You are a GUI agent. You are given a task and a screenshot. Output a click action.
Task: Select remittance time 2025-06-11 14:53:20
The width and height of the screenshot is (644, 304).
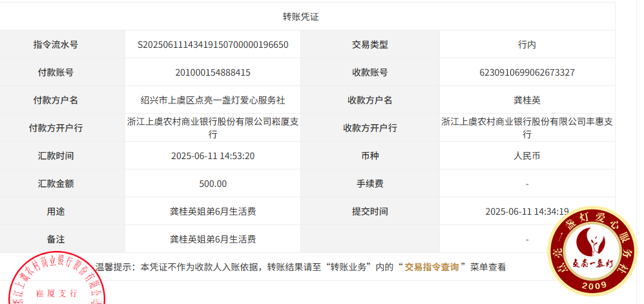213,156
